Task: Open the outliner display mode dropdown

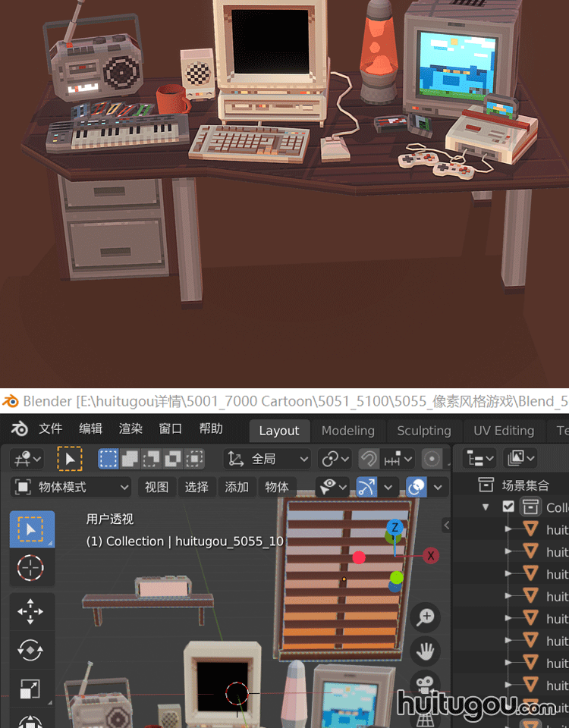Action: pos(479,459)
